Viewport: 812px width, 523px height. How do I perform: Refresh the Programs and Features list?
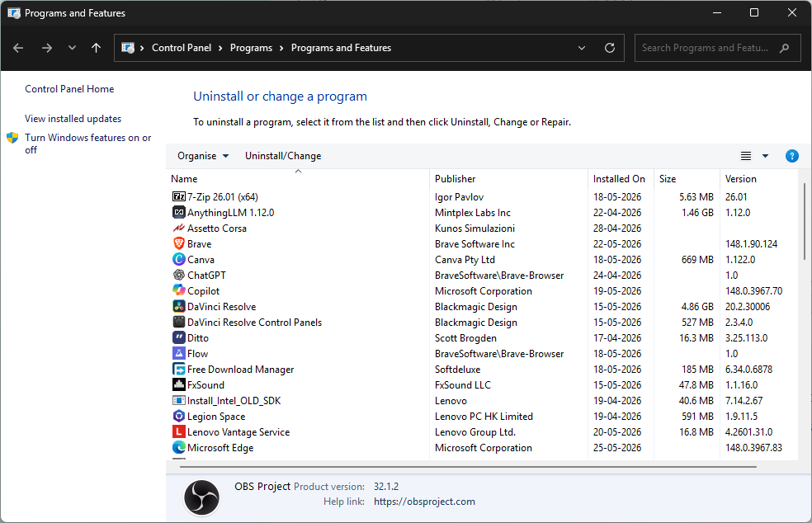coord(610,48)
